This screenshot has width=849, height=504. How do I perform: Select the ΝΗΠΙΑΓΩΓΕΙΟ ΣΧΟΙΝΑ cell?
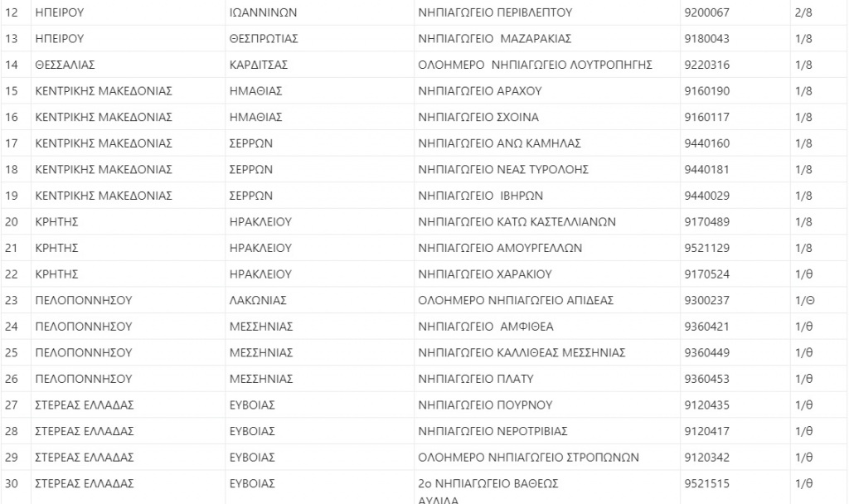click(478, 117)
